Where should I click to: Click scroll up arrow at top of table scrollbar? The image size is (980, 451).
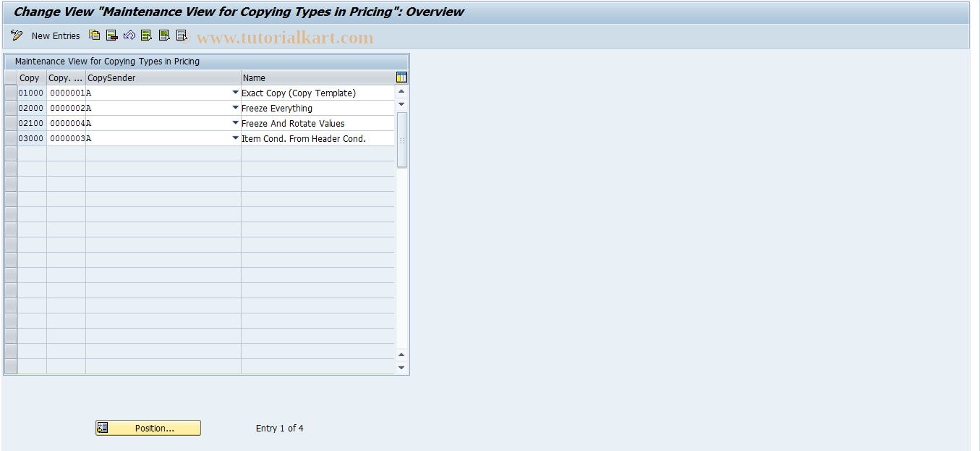402,91
